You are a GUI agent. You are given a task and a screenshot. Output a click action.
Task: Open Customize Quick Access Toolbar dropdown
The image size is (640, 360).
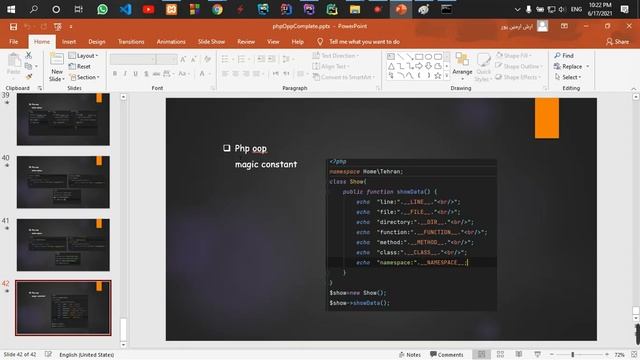pyautogui.click(x=71, y=27)
